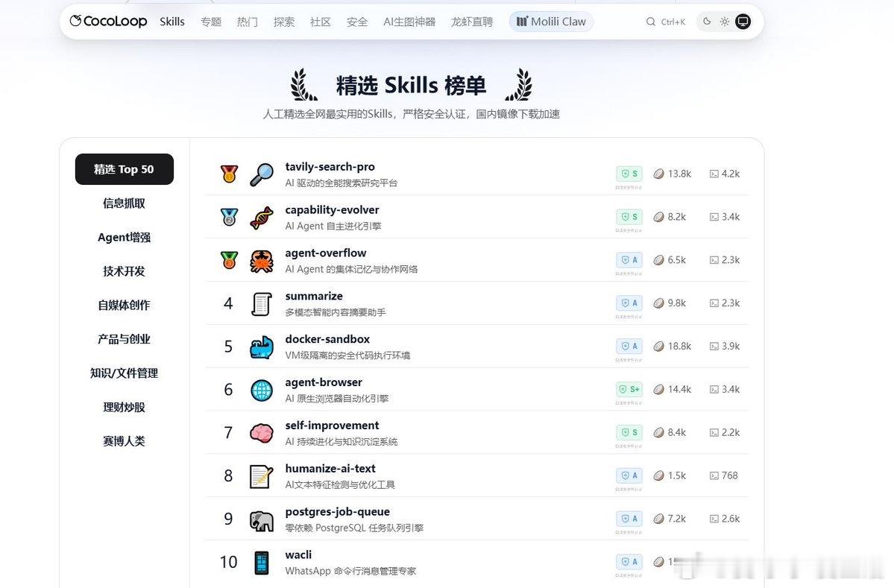Open the AI生图神器 nav link

[409, 22]
